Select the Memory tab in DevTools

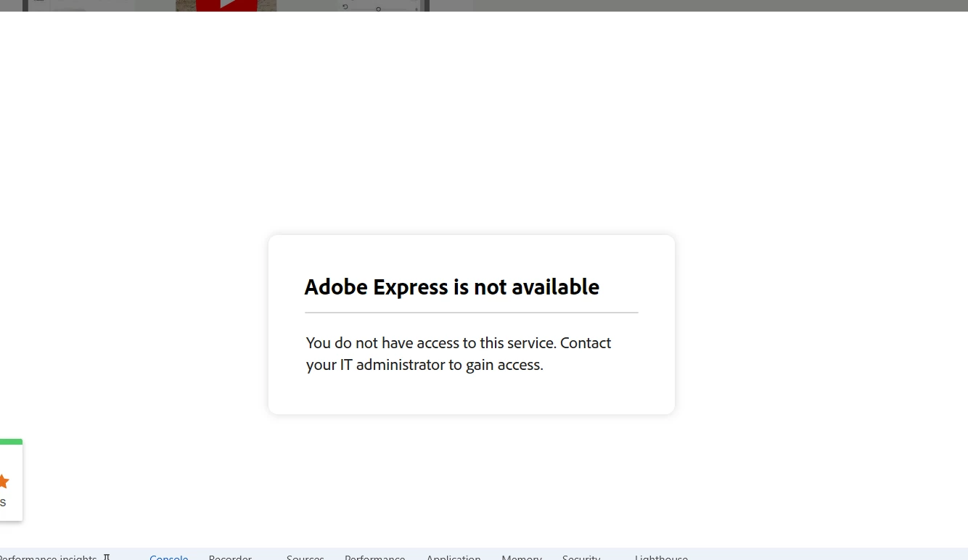pos(522,556)
